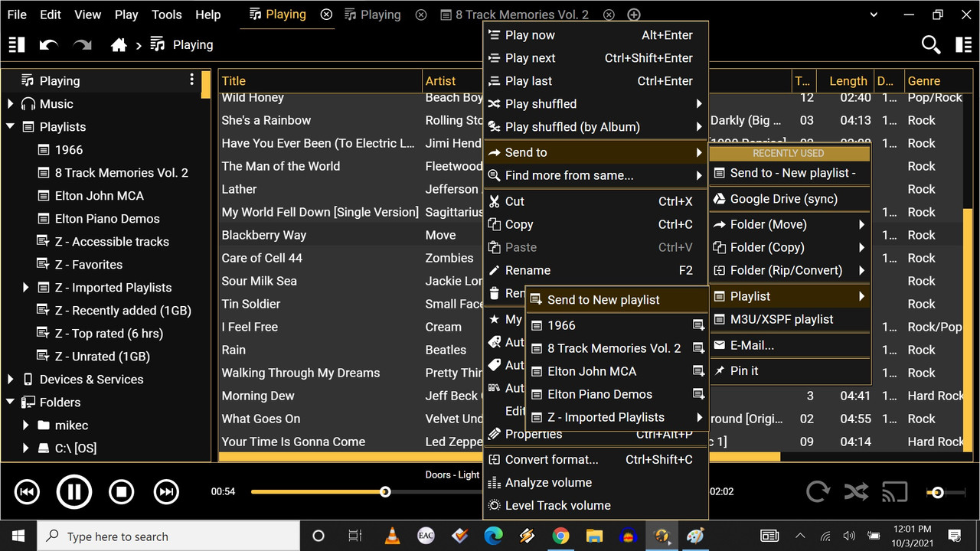Select Z - Favorites playlist in tree
The image size is (980, 551).
(x=89, y=264)
